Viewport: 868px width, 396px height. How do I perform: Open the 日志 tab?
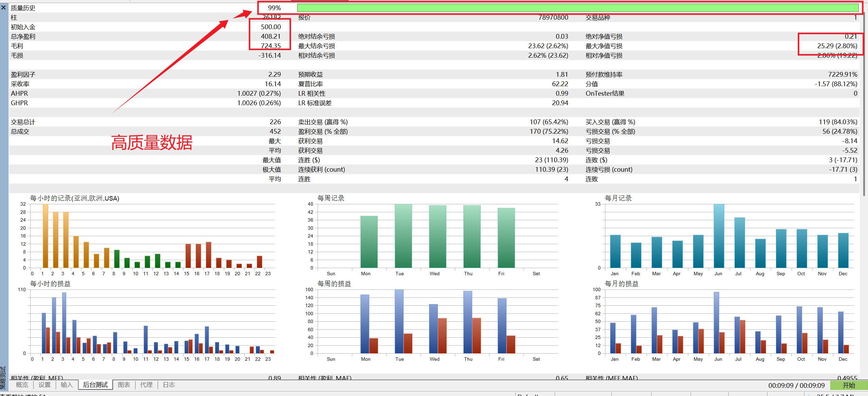[169, 385]
